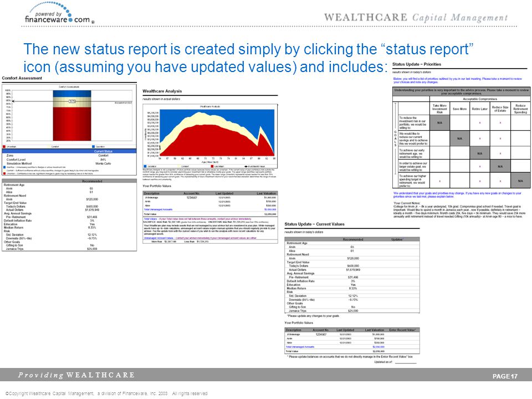
Task: Click the Status Update – Current Values heading
Action: click(314, 224)
